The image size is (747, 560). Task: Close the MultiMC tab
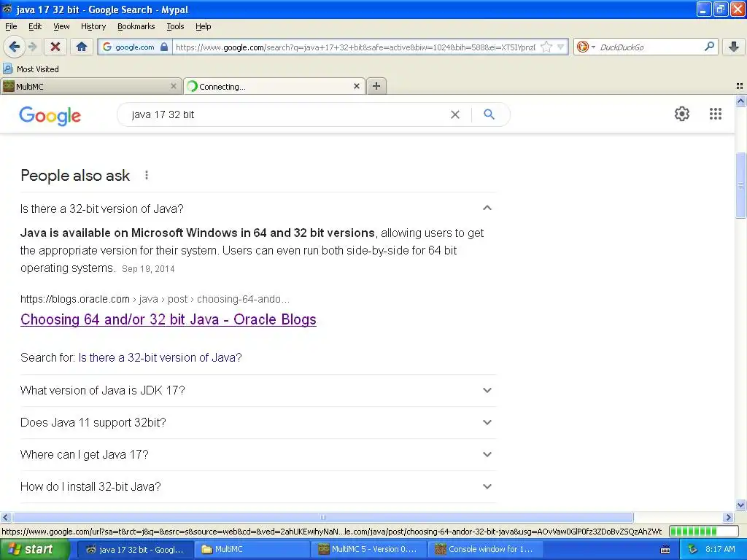click(174, 86)
